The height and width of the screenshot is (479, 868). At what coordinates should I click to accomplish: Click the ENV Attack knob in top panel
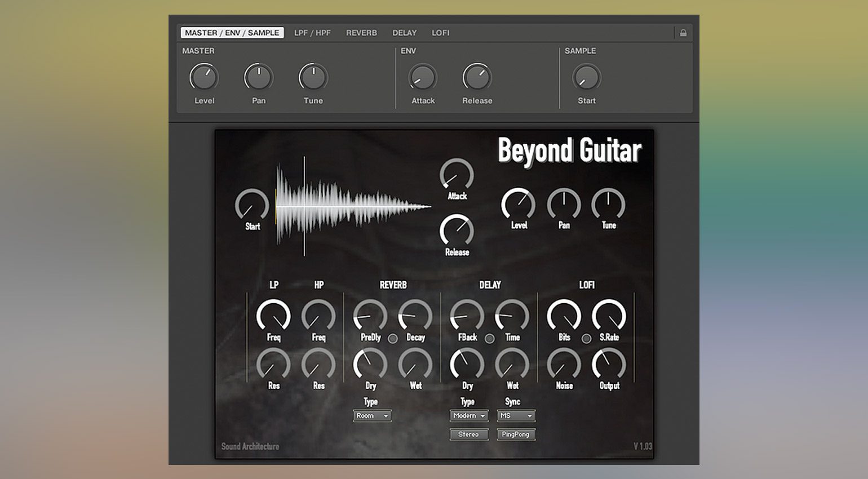422,77
